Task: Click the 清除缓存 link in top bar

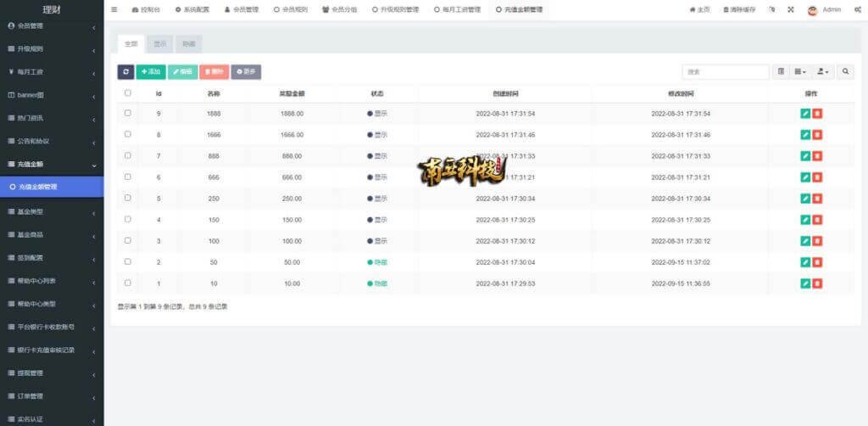Action: click(x=739, y=10)
